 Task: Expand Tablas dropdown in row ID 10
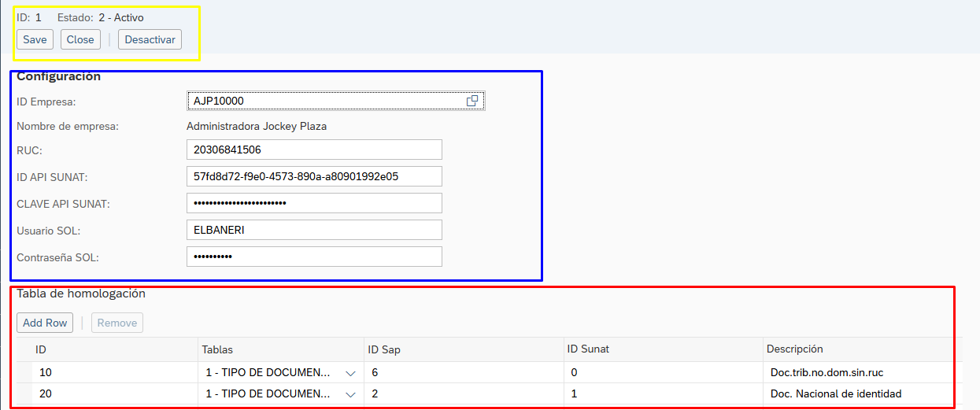[350, 373]
